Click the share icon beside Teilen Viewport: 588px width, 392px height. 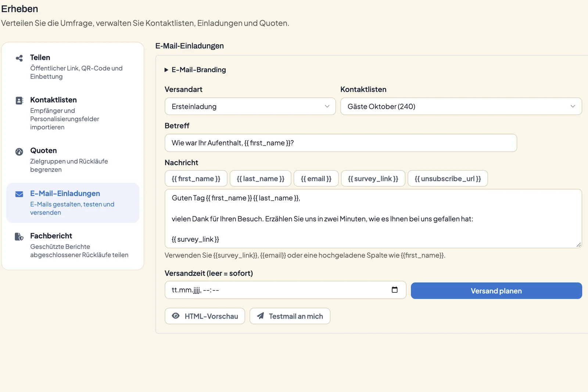[x=19, y=58]
